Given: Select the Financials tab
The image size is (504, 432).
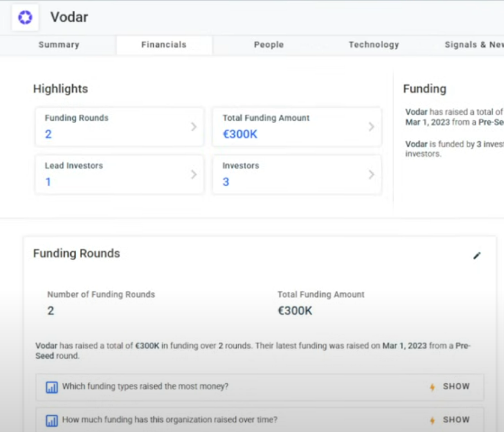Looking at the screenshot, I should click(x=164, y=45).
